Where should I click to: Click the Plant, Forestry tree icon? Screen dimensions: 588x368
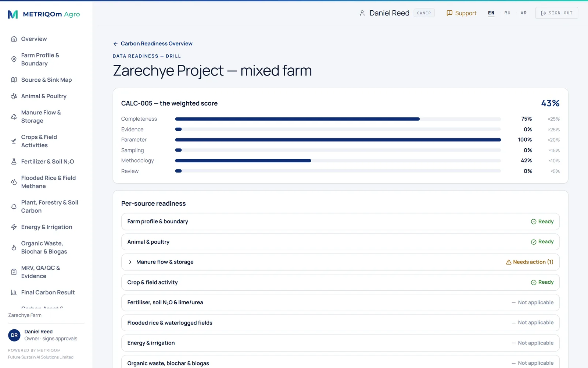pyautogui.click(x=14, y=206)
